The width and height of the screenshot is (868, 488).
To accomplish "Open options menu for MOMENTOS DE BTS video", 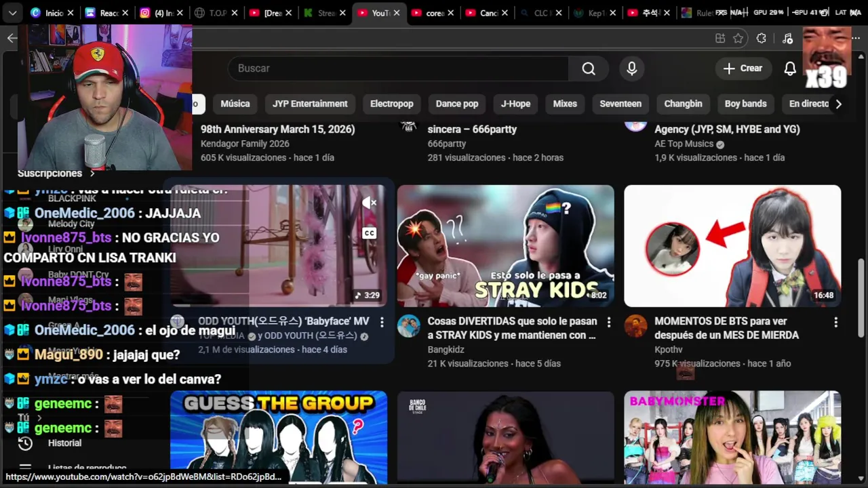I will click(x=835, y=322).
